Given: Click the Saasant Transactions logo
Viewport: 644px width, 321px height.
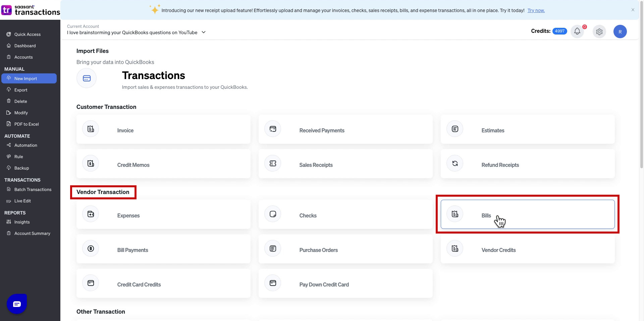Looking at the screenshot, I should 30,10.
